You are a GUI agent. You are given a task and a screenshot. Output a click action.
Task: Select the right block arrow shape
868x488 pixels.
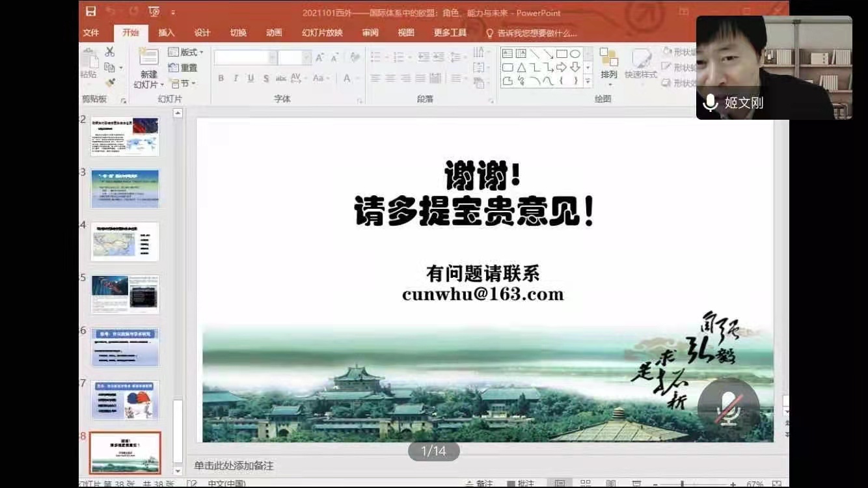tap(562, 67)
